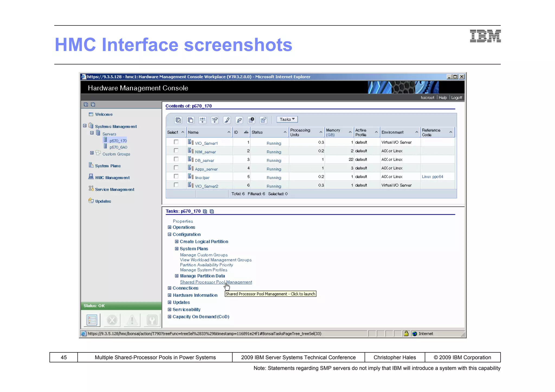Click the linuxlpar partition icon

click(191, 176)
